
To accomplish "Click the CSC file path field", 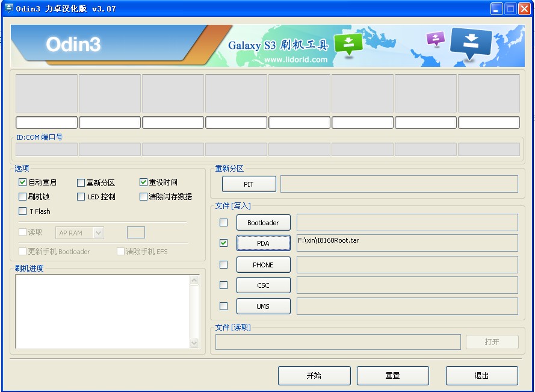I will tap(407, 285).
